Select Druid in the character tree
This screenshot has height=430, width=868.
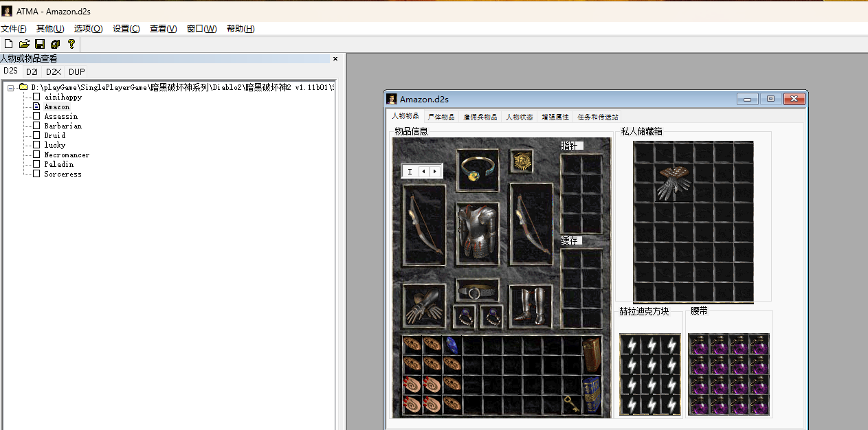click(54, 135)
